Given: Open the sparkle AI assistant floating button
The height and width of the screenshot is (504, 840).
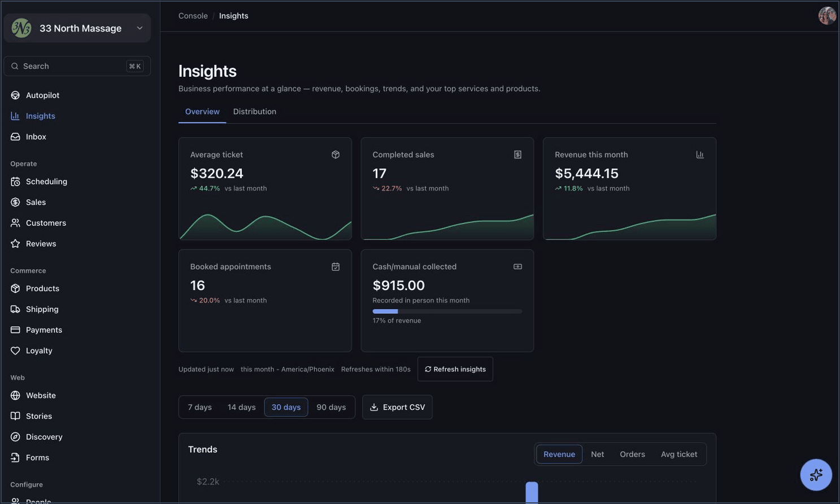Looking at the screenshot, I should [x=816, y=475].
